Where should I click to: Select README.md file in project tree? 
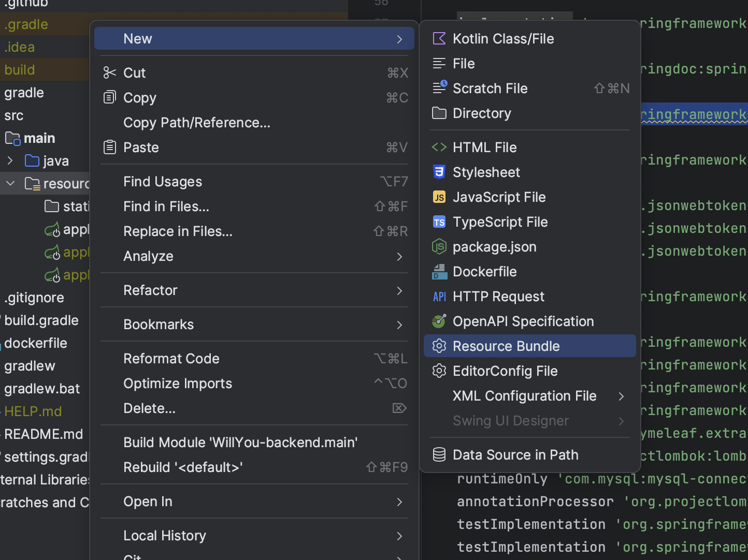coord(44,434)
